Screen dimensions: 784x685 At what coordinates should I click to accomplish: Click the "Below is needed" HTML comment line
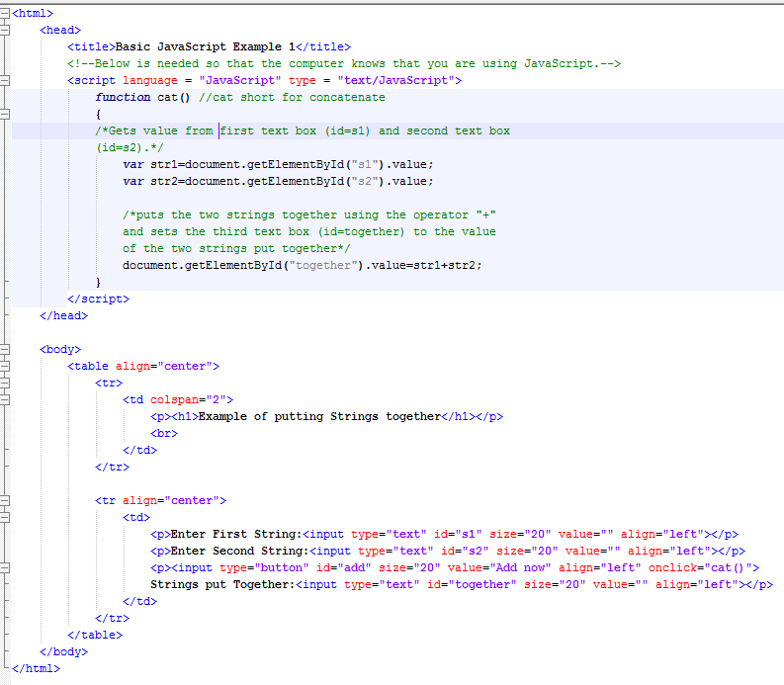tap(343, 64)
